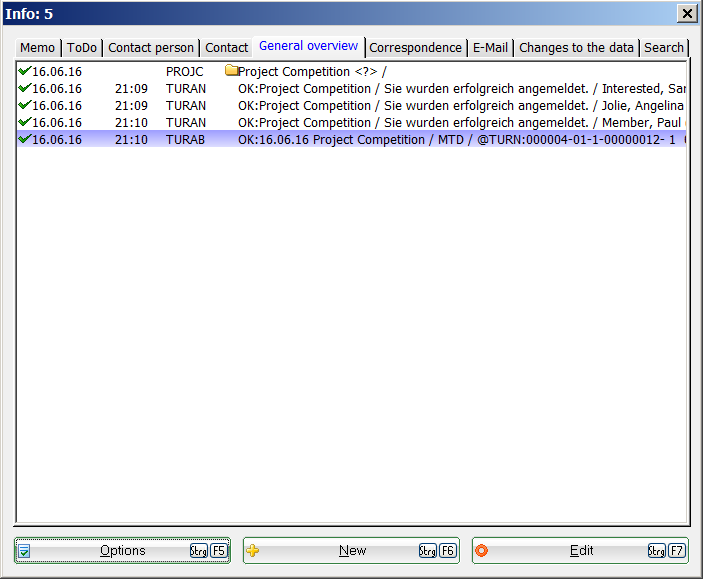Switch to the Contact person tab

point(151,48)
